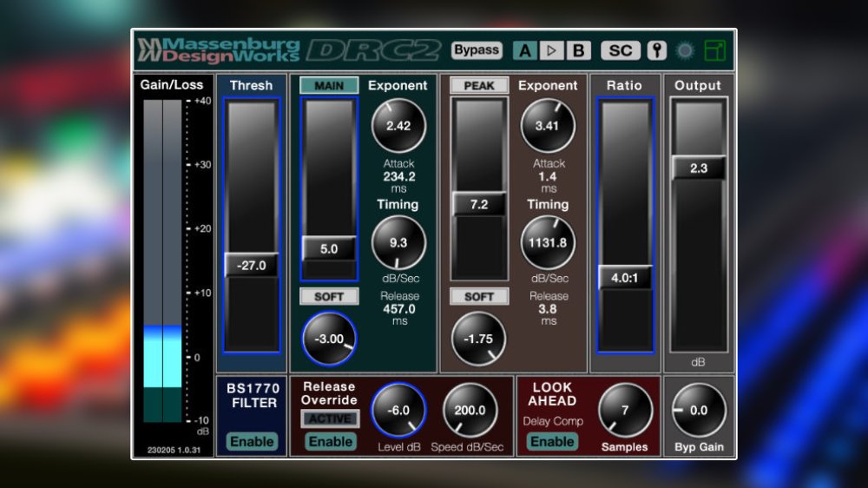868x488 pixels.
Task: Toggle SOFT knee in PEAK section
Action: pyautogui.click(x=479, y=296)
